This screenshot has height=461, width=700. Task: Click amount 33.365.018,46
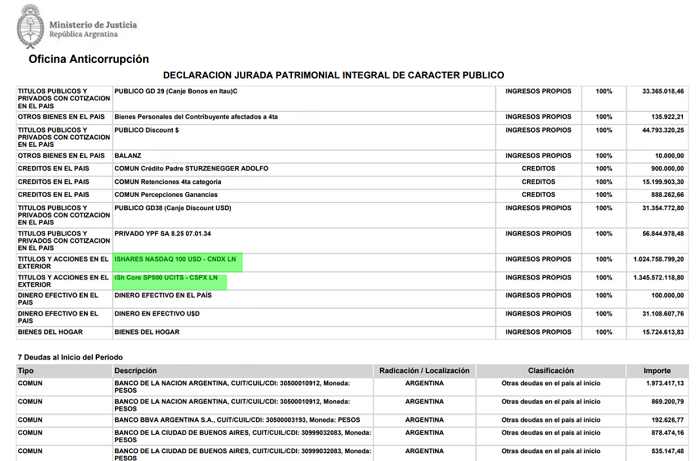pyautogui.click(x=663, y=91)
